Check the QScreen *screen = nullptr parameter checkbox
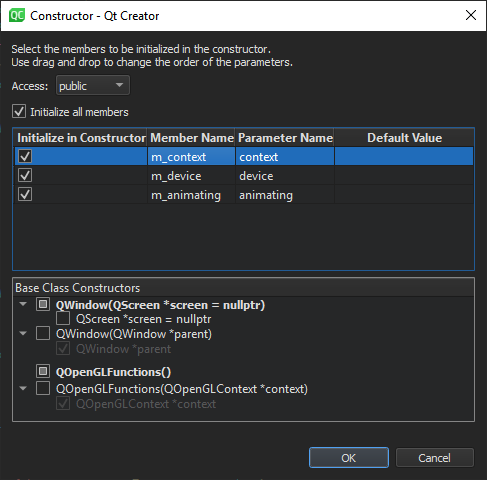Image resolution: width=487 pixels, height=480 pixels. point(63,318)
